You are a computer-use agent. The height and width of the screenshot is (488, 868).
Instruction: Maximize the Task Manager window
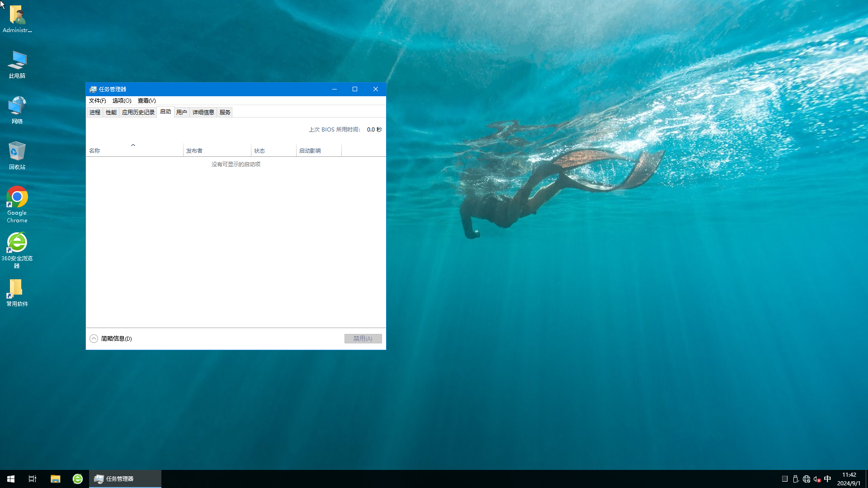tap(355, 89)
